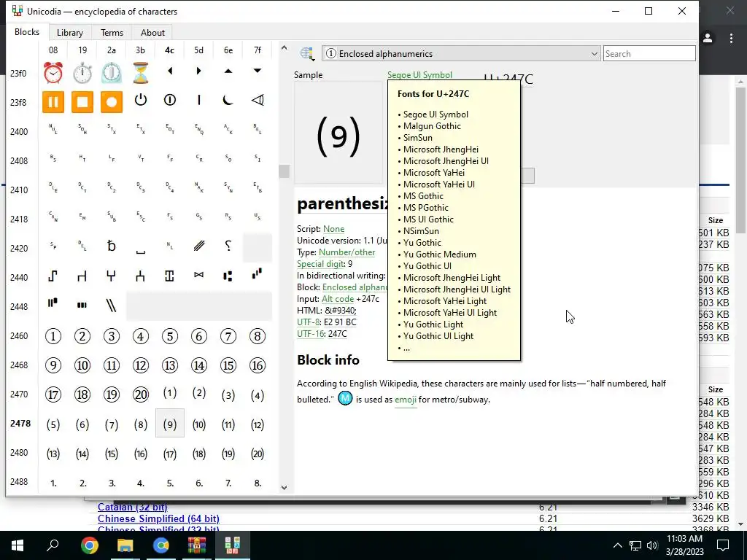Image resolution: width=747 pixels, height=560 pixels.
Task: Click the character table scroll up arrow
Action: pyautogui.click(x=284, y=47)
